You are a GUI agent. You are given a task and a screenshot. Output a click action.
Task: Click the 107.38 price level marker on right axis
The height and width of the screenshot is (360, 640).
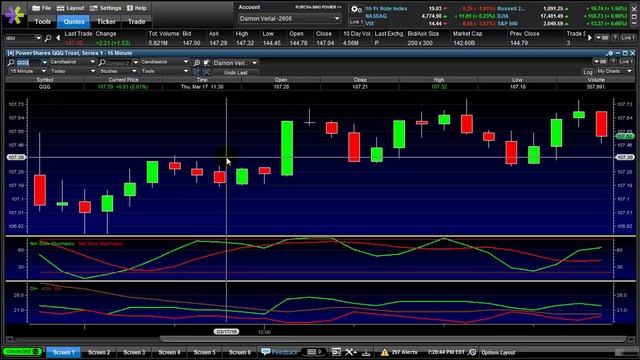click(624, 157)
